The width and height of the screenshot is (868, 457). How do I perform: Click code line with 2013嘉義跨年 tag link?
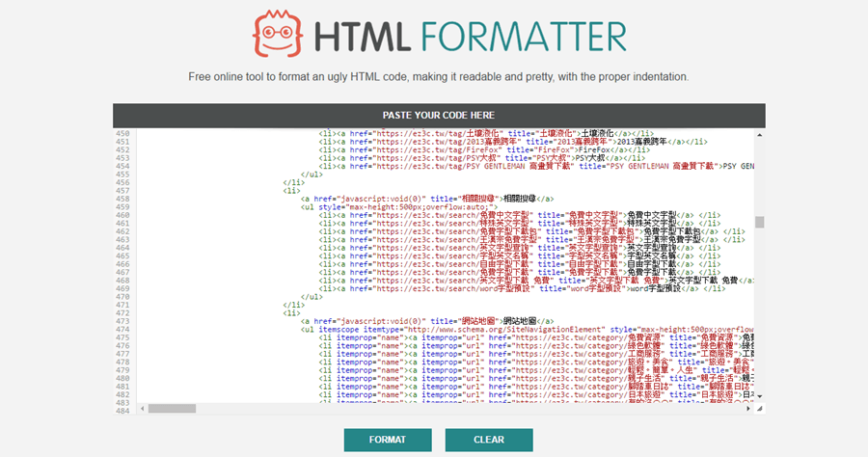coord(513,142)
